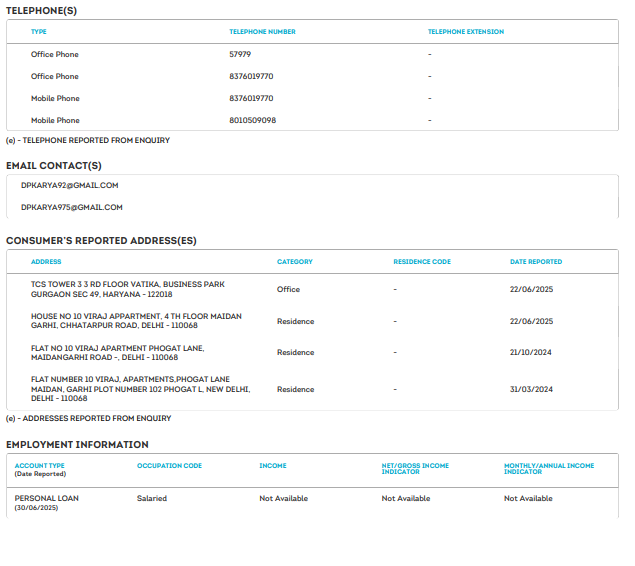This screenshot has height=566, width=635.
Task: Click the TELEPHONE NUMBER column header
Action: coord(262,32)
